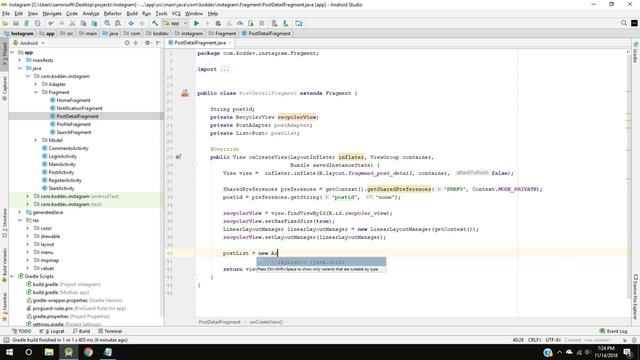This screenshot has height=360, width=640.
Task: Select the PostDetailFragment.java editor tab
Action: click(200, 42)
